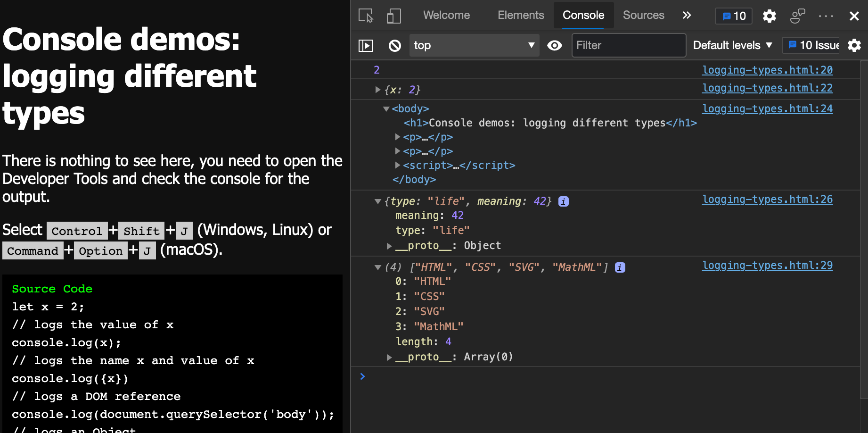Toggle the device toolbar

(x=393, y=16)
